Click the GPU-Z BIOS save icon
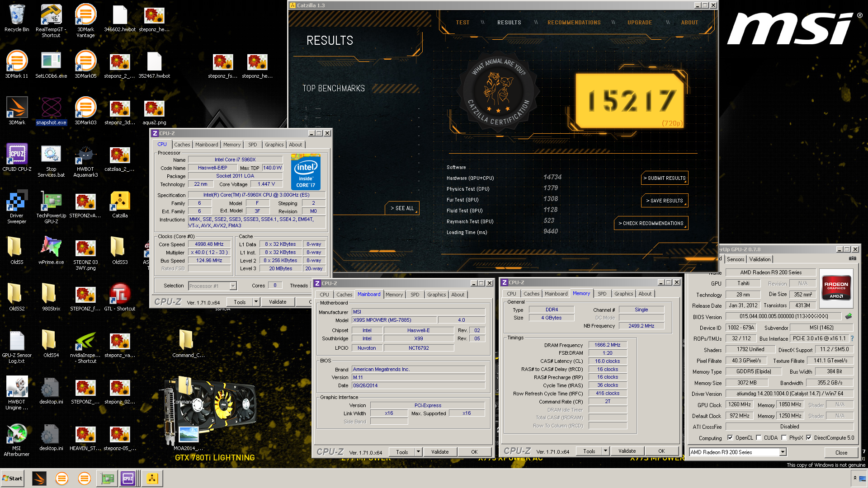 pyautogui.click(x=849, y=316)
